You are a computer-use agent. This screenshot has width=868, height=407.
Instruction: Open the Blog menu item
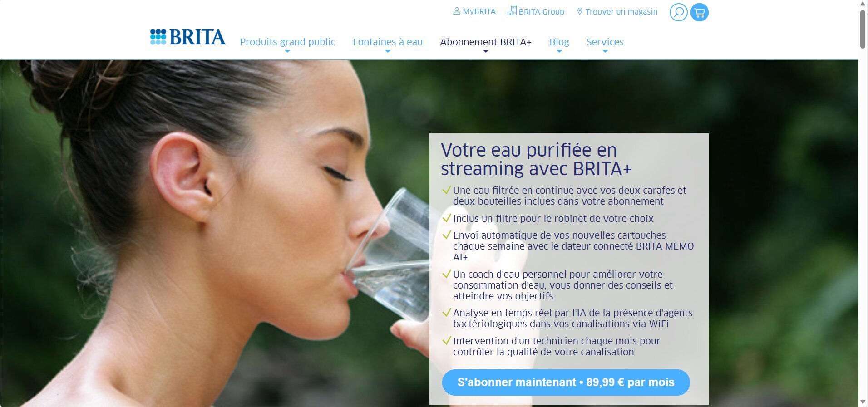(x=559, y=42)
